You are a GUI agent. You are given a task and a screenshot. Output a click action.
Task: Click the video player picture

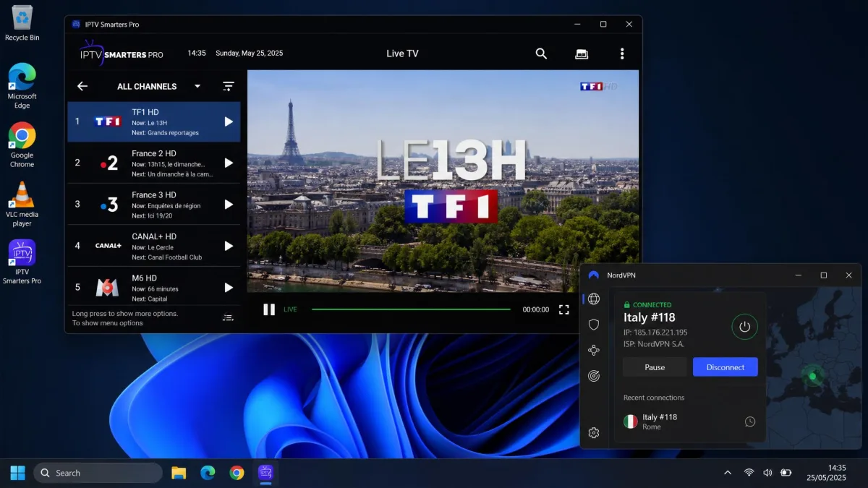pos(443,181)
